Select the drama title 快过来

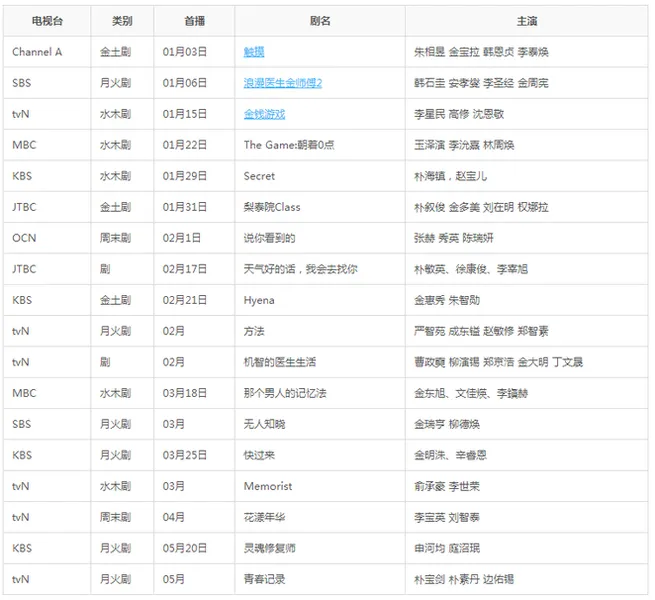259,455
